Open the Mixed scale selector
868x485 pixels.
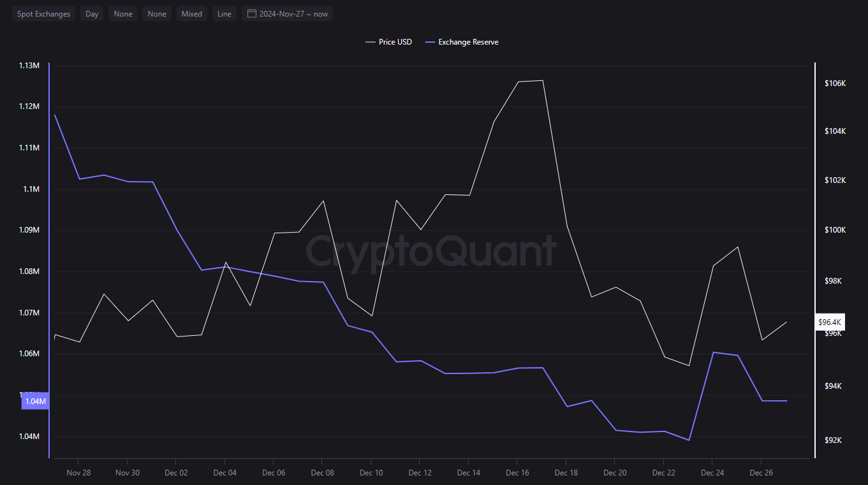pyautogui.click(x=191, y=13)
